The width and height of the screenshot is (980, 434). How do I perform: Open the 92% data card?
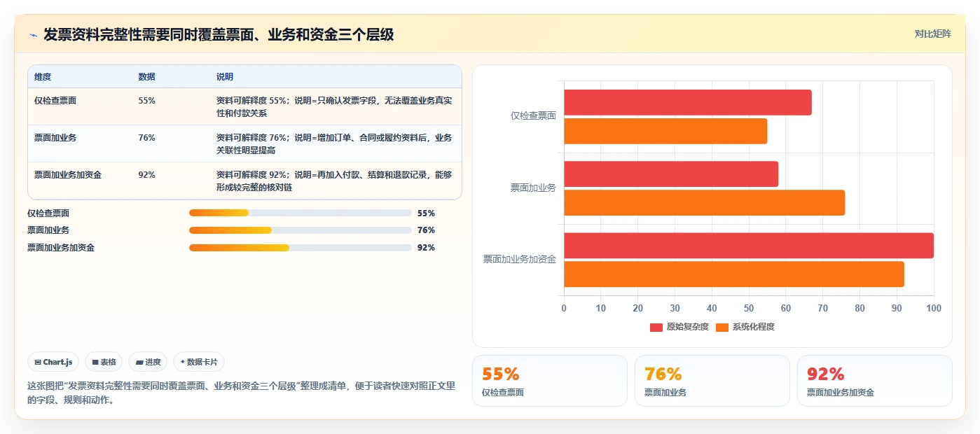875,381
